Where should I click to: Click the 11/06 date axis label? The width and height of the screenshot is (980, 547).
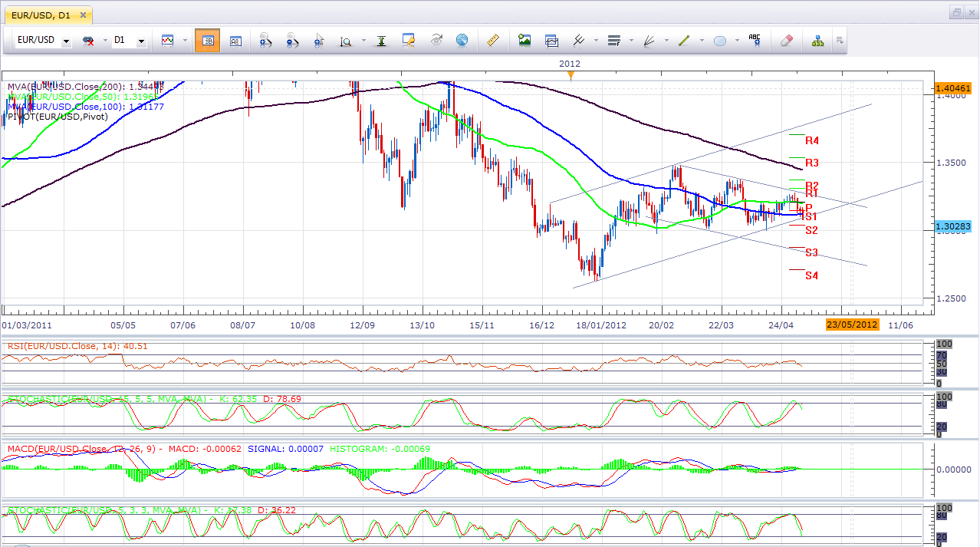tap(900, 325)
